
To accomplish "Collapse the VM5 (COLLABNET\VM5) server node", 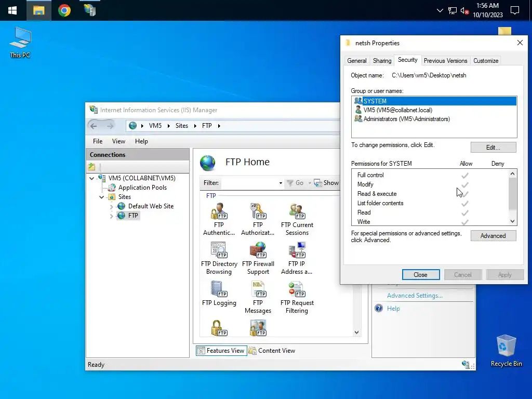I will pos(91,178).
